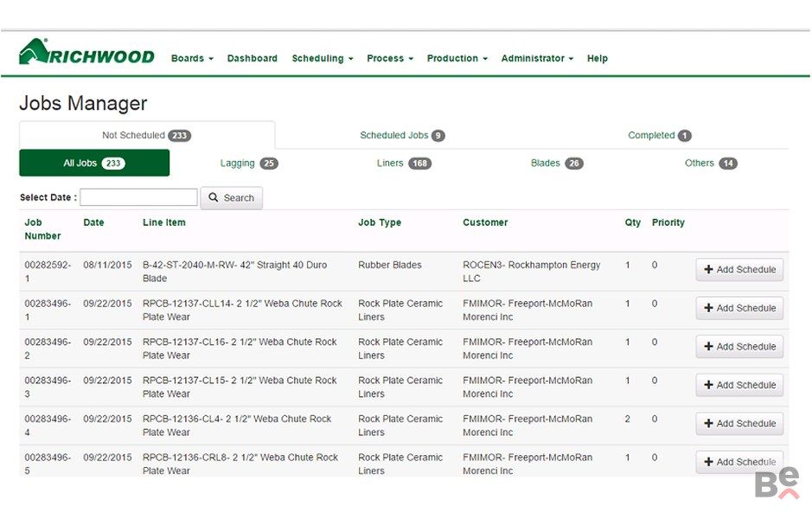The image size is (812, 519).
Task: Add Schedule for job 00283496-4
Action: click(x=739, y=424)
